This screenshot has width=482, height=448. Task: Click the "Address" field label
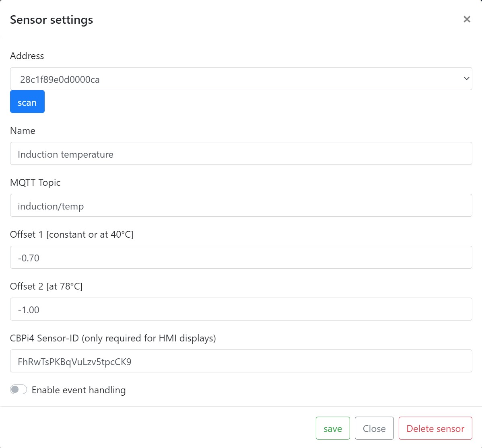tap(27, 56)
